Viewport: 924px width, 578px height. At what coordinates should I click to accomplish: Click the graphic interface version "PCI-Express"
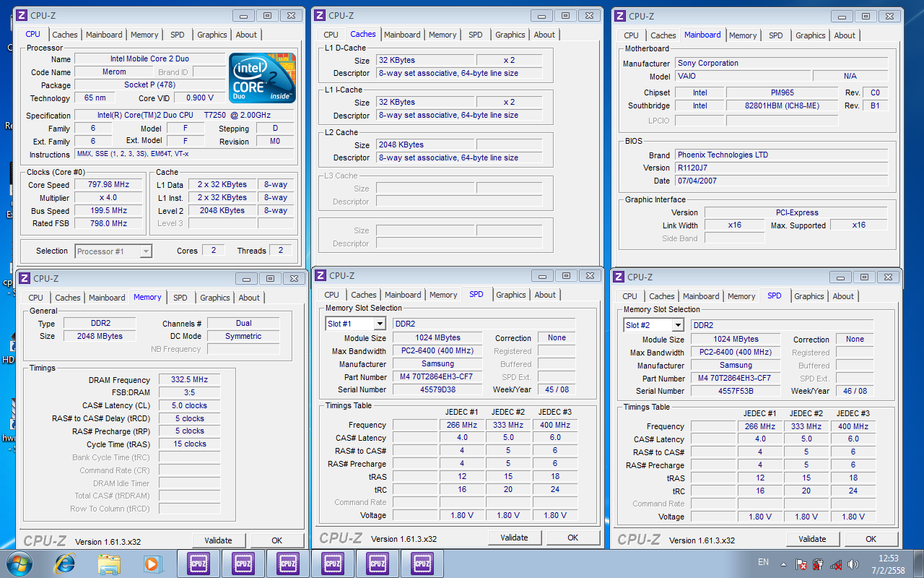pyautogui.click(x=796, y=212)
